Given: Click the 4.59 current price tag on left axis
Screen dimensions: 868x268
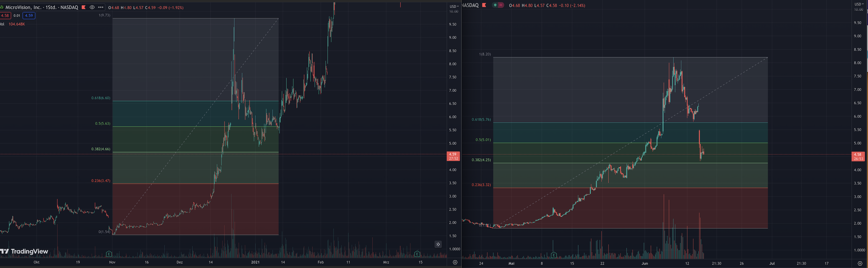Looking at the screenshot, I should pos(453,156).
